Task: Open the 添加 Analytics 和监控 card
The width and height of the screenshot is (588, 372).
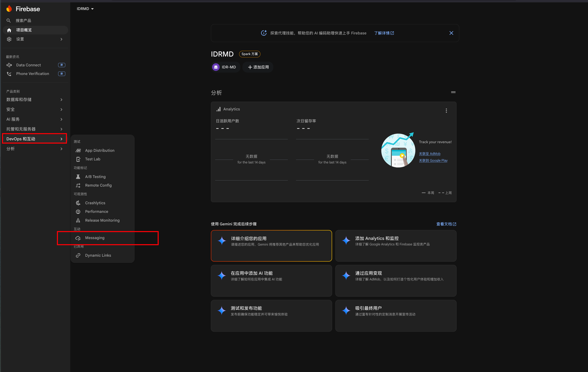Action: tap(396, 246)
